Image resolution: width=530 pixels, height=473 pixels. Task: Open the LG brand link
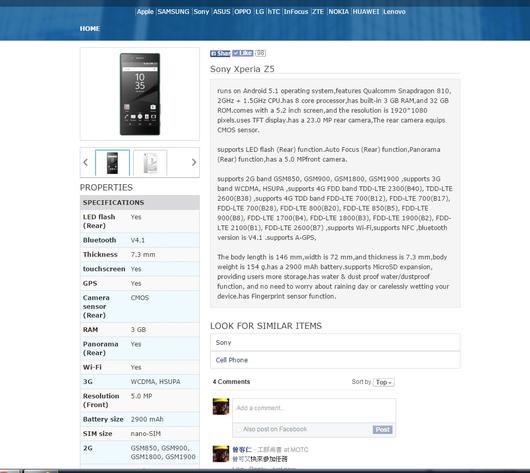click(x=260, y=12)
